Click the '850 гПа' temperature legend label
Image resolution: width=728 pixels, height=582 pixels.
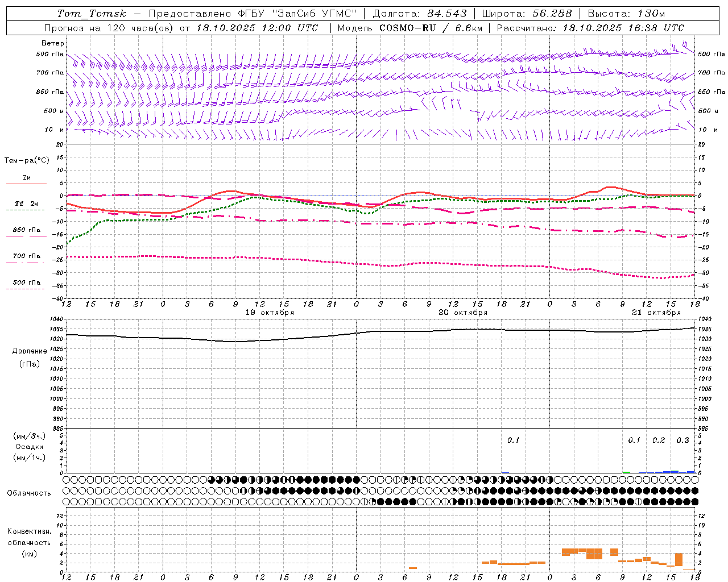tap(26, 230)
